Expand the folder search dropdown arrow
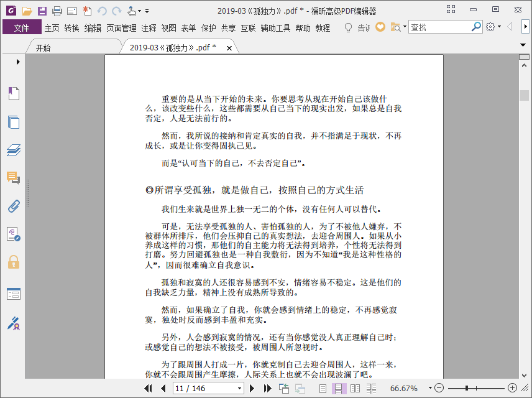Screen dimensions: 532x398 pyautogui.click(x=405, y=27)
